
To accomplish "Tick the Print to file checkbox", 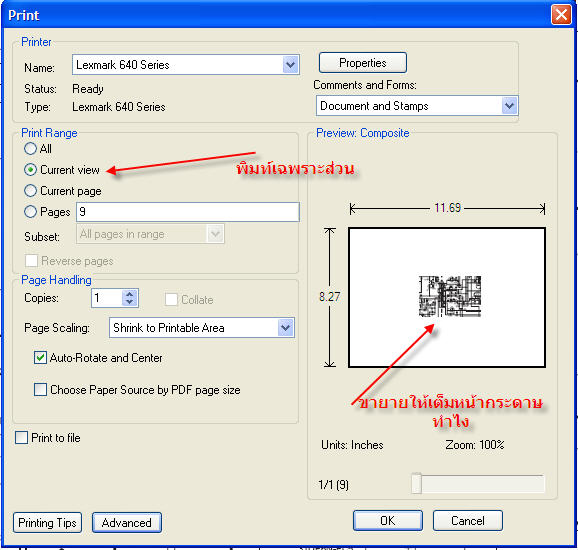I will (21, 438).
